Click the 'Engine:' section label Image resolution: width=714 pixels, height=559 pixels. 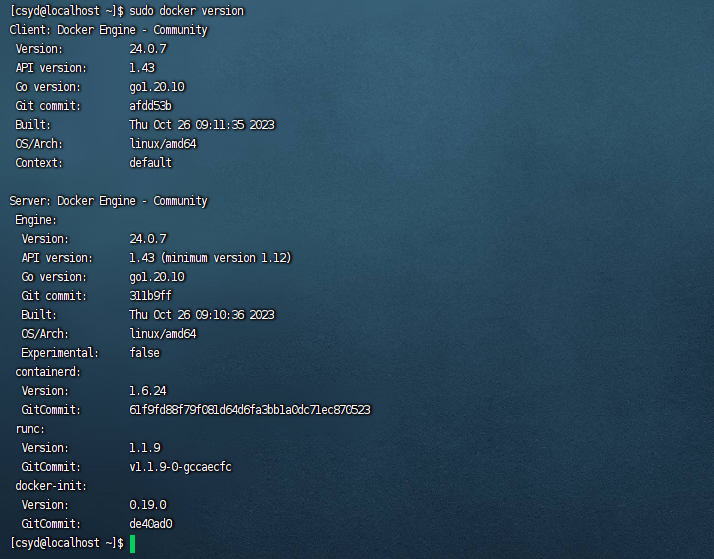[36, 220]
